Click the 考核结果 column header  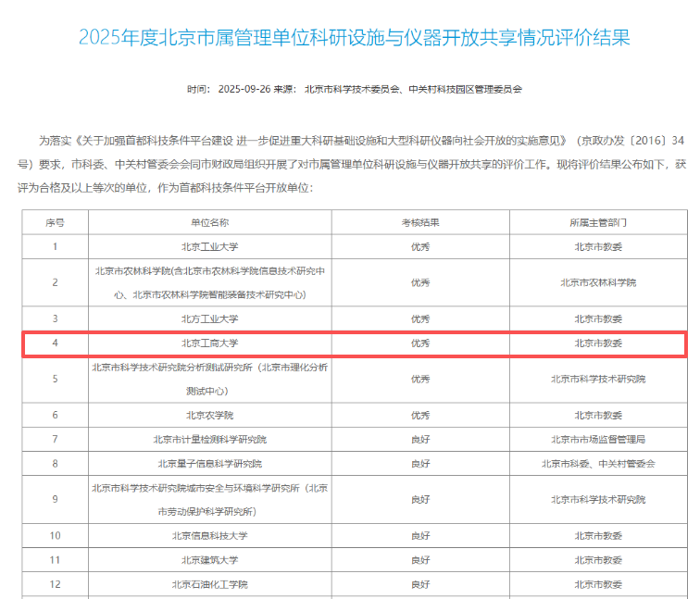[x=419, y=223]
